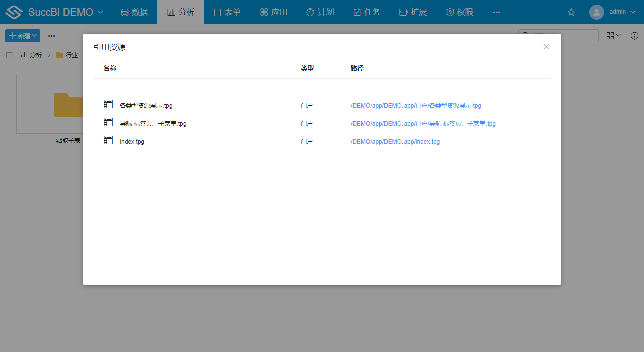Image resolution: width=644 pixels, height=352 pixels.
Task: Open the admin user avatar
Action: [597, 12]
